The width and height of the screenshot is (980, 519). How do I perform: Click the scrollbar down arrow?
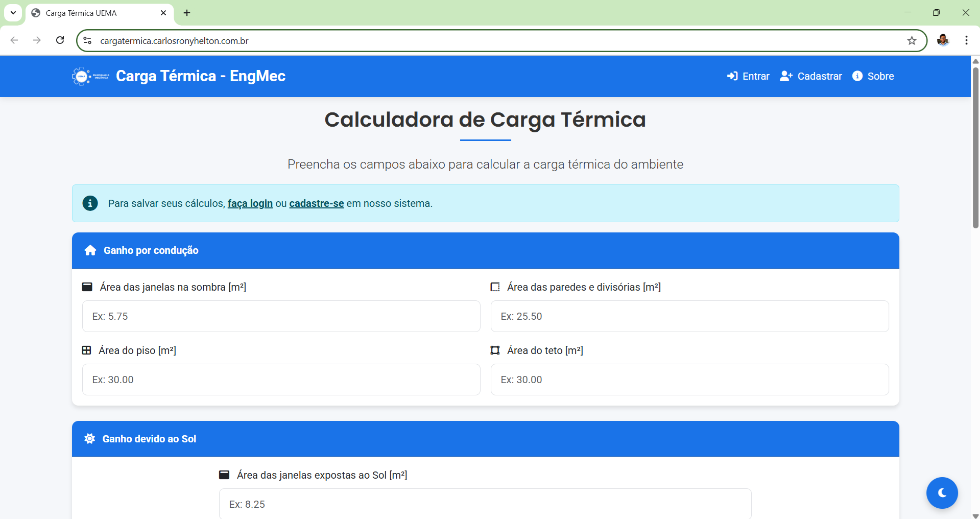975,515
